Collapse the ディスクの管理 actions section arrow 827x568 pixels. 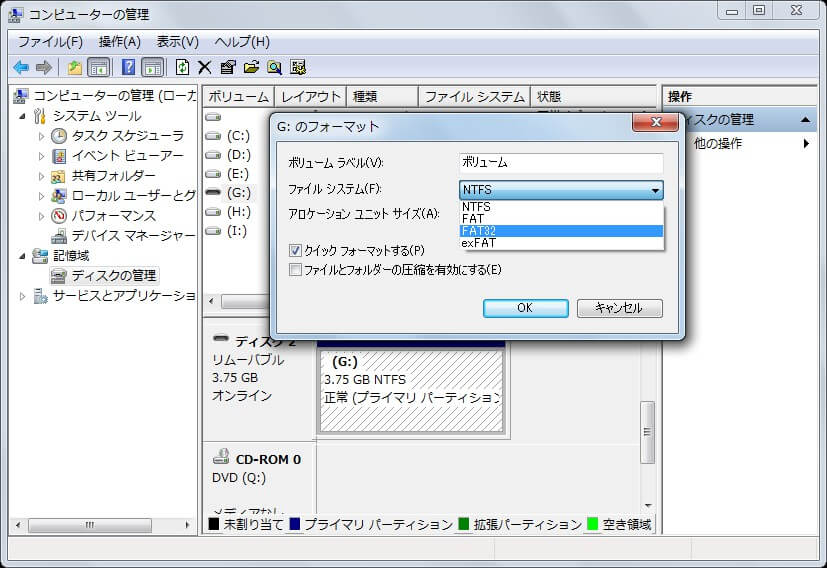pos(805,120)
